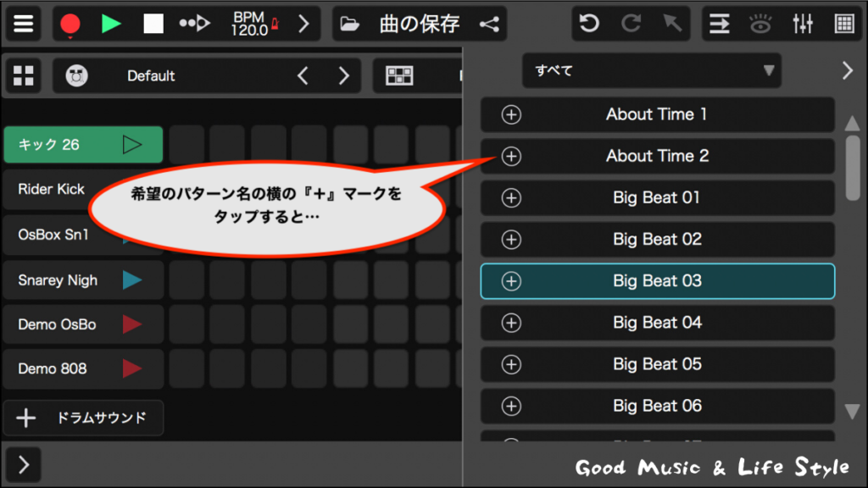868x488 pixels.
Task: Open the BPM 120.0 tempo setting
Action: pos(249,25)
